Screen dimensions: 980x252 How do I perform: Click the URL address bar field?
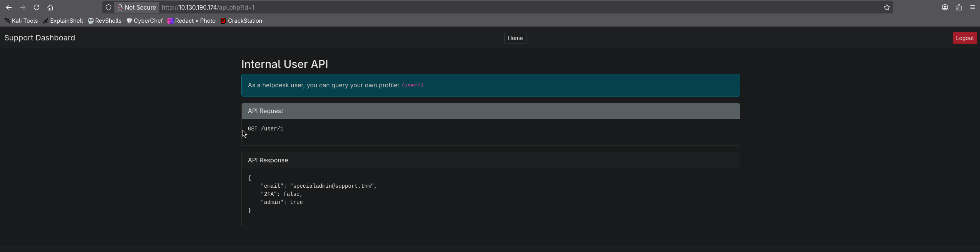(520, 7)
